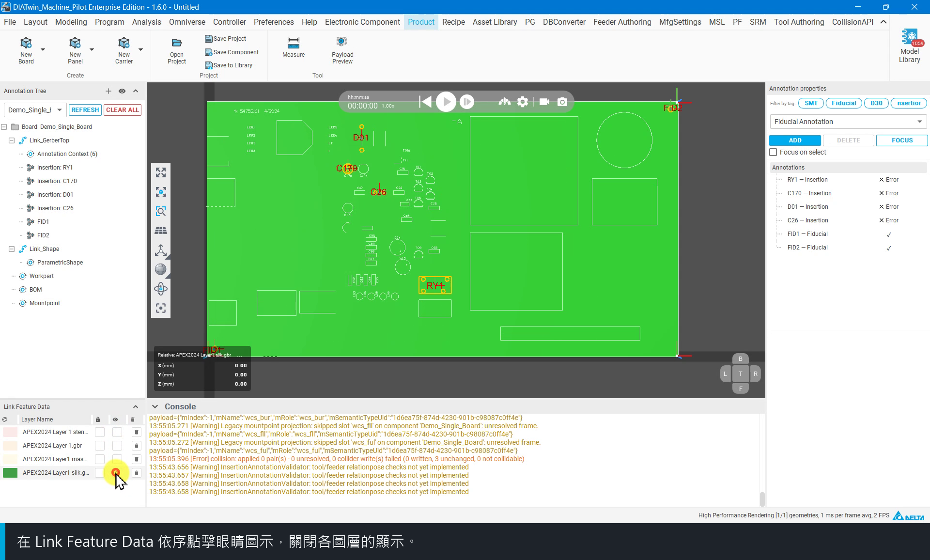Toggle lock for APEX2024 Layer 1.gbr layer
Viewport: 930px width, 560px height.
click(x=100, y=446)
